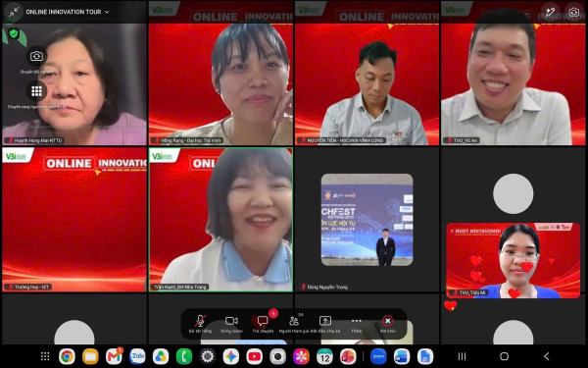
Task: Open Google Docs from the taskbar
Action: tap(425, 356)
